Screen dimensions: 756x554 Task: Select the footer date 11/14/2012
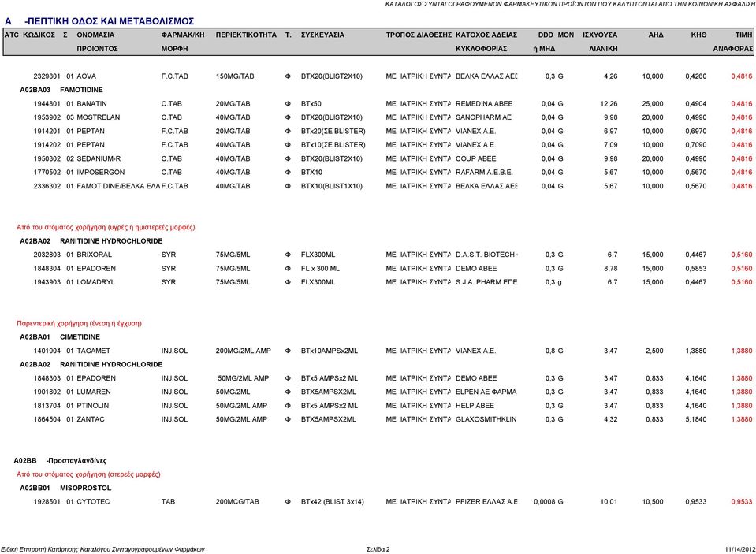[x=740, y=549]
